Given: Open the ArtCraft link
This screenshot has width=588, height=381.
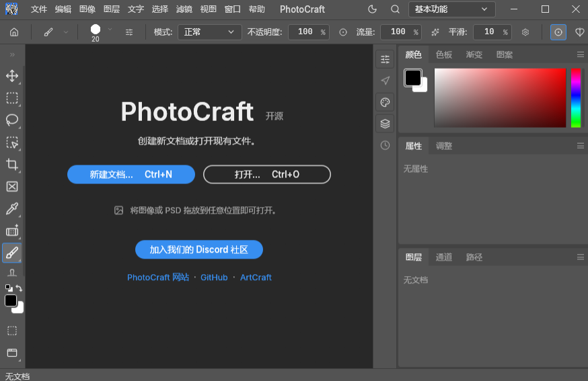Looking at the screenshot, I should (x=256, y=278).
